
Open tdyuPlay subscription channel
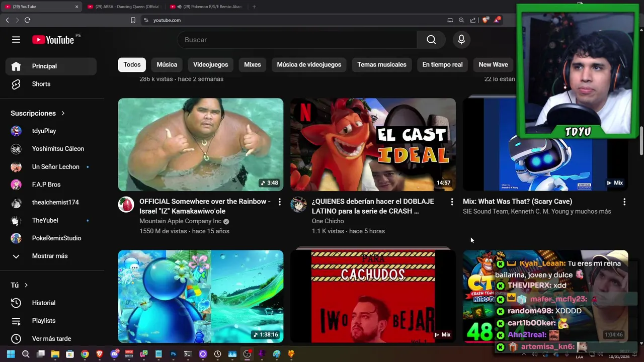tap(51, 131)
